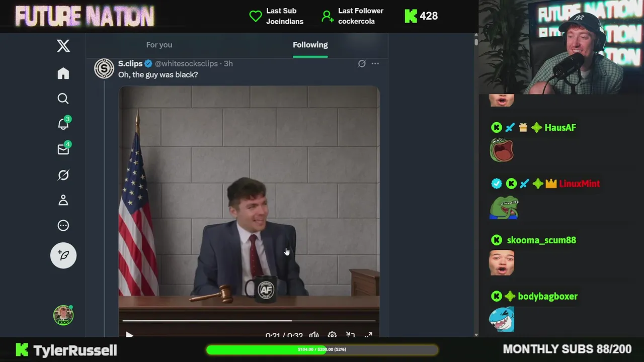The image size is (644, 362).
Task: Click the Kick logo beside TylerRussell
Action: [x=22, y=350]
